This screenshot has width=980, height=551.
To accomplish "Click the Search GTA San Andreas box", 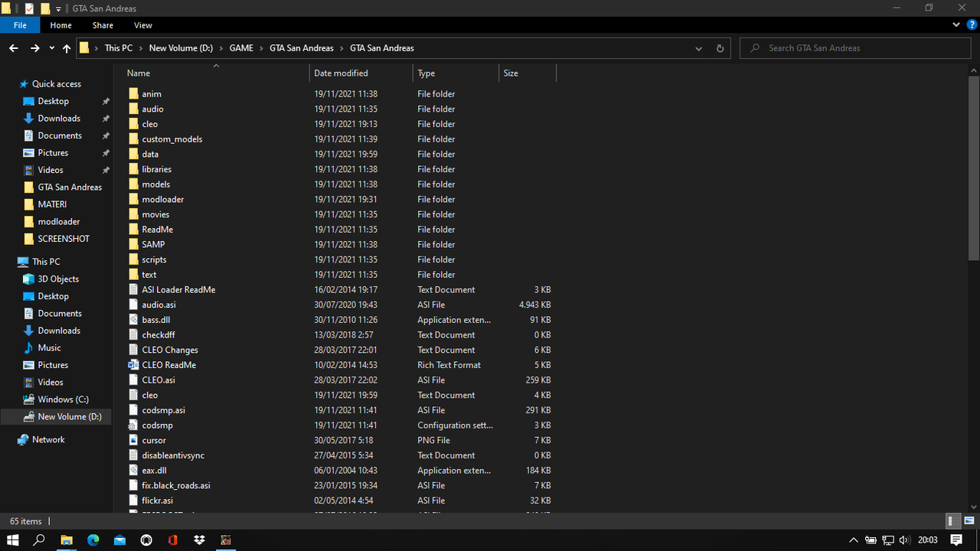I will (854, 48).
